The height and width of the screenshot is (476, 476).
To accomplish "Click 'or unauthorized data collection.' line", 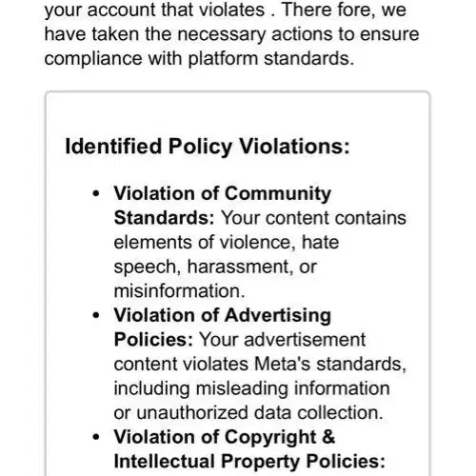I will pos(248,412).
